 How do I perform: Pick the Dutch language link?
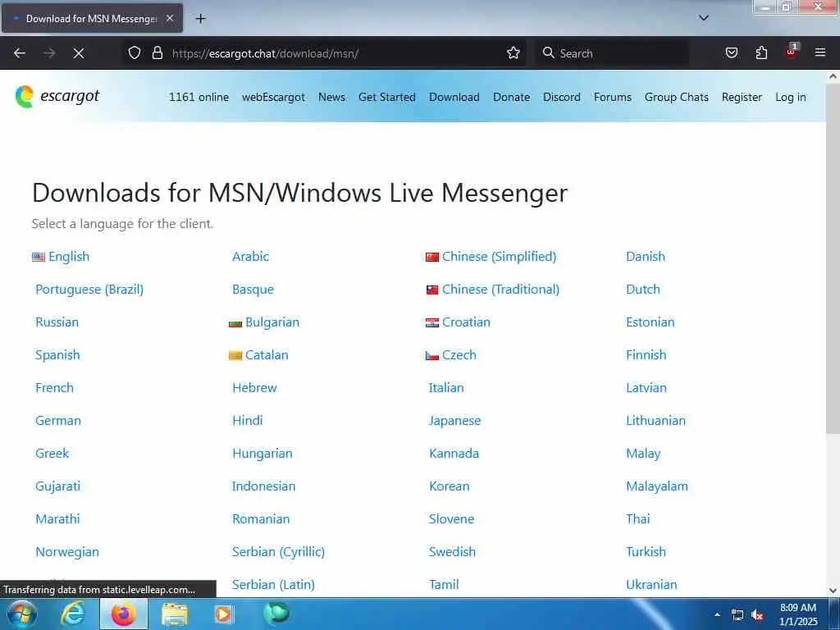[643, 290]
